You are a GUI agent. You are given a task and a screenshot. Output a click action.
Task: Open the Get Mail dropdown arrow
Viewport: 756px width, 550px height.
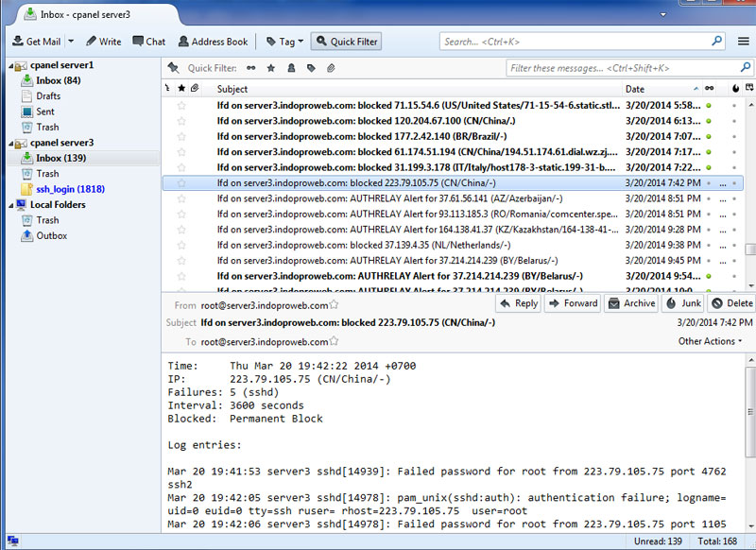(x=71, y=41)
